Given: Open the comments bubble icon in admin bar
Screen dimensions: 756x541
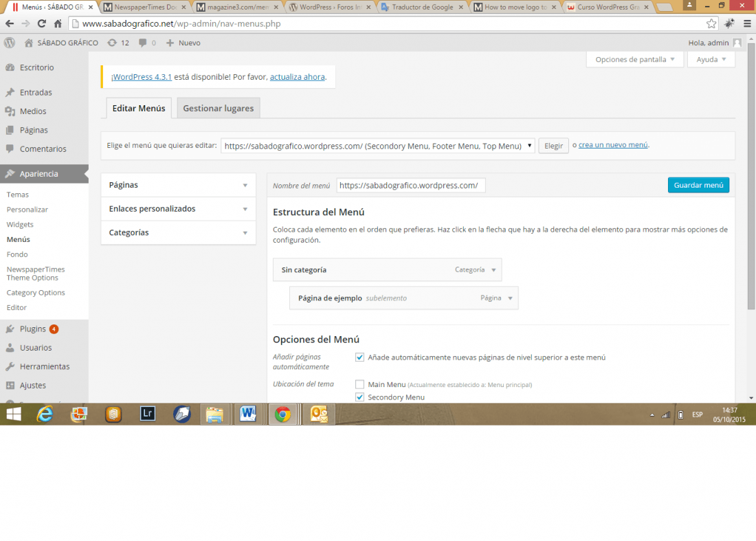Looking at the screenshot, I should [x=143, y=43].
